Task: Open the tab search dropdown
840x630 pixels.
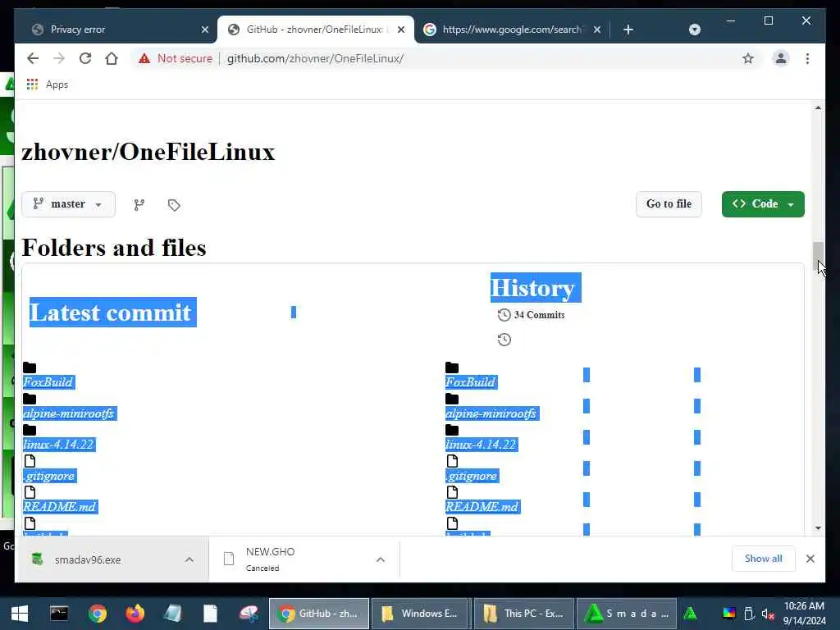Action: click(x=694, y=30)
